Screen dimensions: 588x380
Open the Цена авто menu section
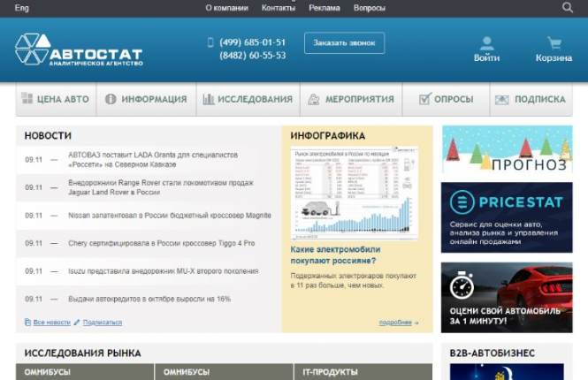pos(54,100)
